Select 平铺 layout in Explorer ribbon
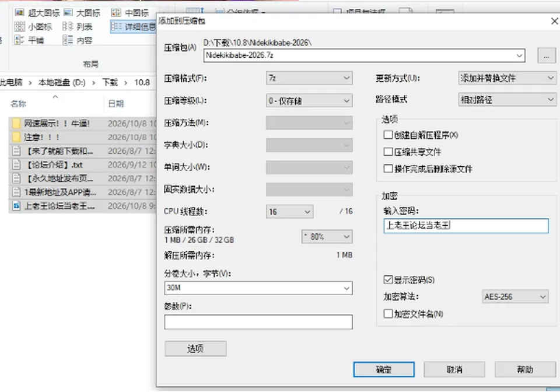Viewport: 560px width, 392px height. 29,40
